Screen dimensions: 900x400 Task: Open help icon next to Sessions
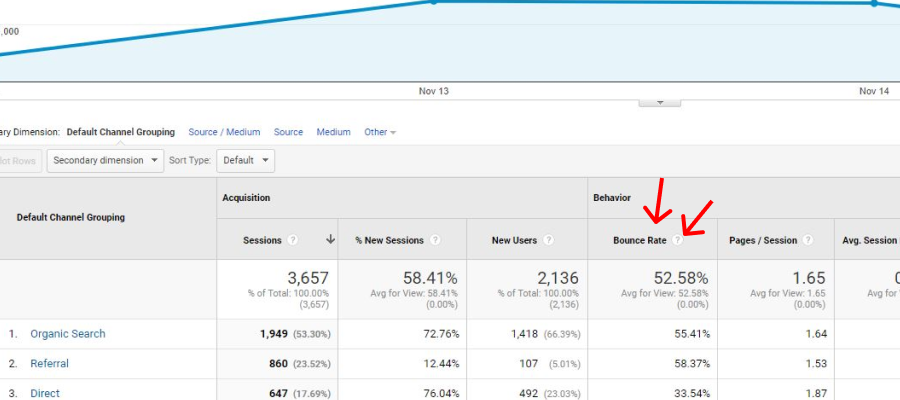tap(293, 240)
